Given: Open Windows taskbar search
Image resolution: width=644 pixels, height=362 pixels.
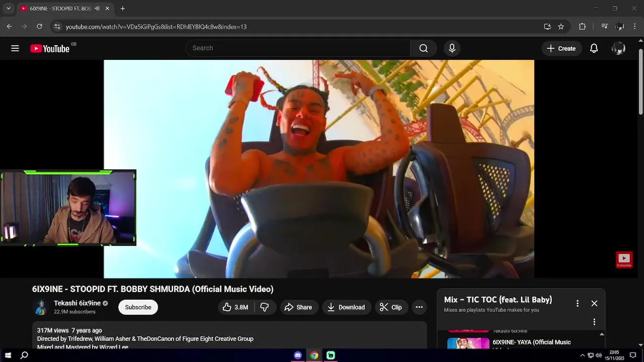Looking at the screenshot, I should (24, 355).
